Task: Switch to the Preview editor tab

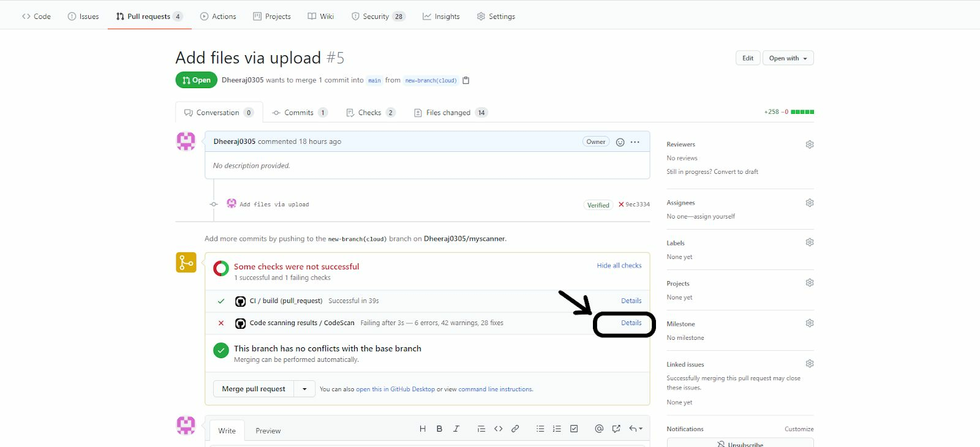Action: [x=268, y=431]
